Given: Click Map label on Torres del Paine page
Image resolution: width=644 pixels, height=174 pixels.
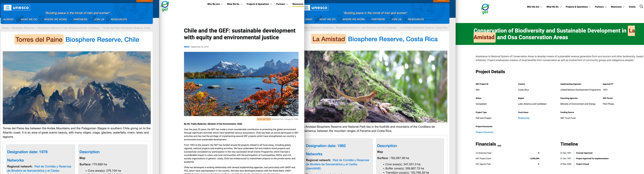Looking at the screenshot, I should (x=82, y=158).
